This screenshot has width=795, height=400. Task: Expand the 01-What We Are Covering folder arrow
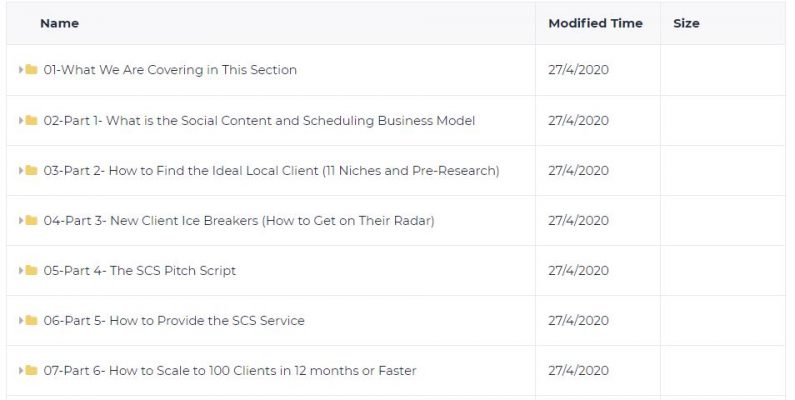point(21,69)
